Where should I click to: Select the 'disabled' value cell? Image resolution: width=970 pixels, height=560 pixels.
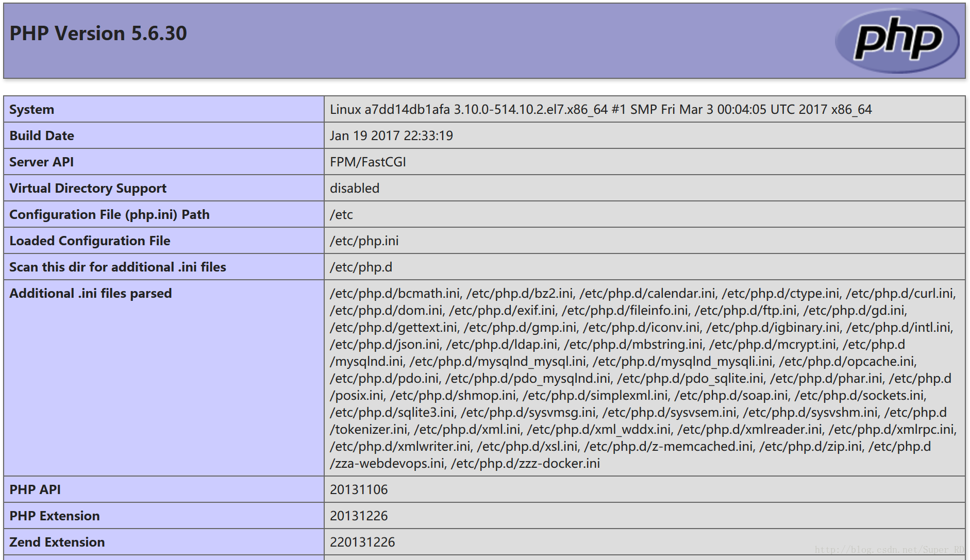pyautogui.click(x=644, y=188)
